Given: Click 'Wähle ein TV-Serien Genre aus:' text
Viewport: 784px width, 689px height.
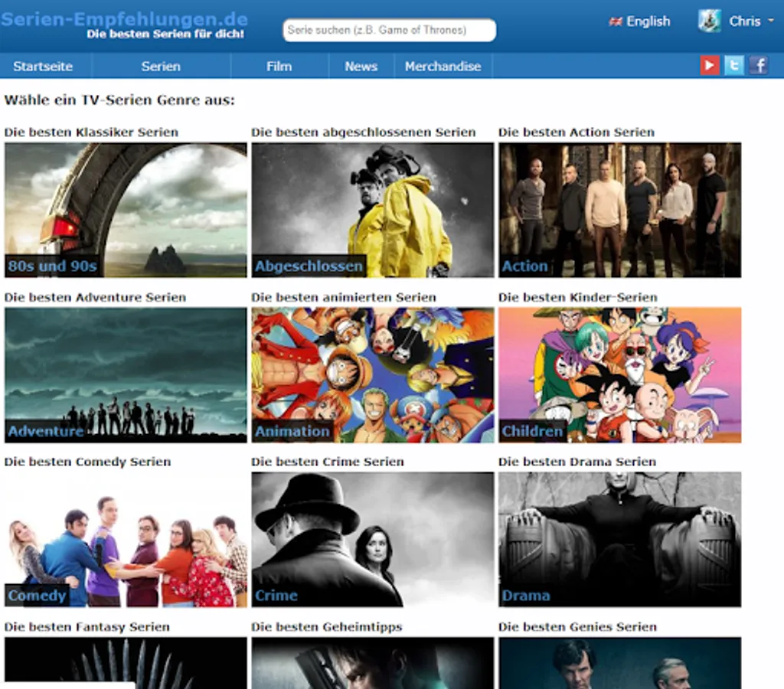Looking at the screenshot, I should click(119, 100).
